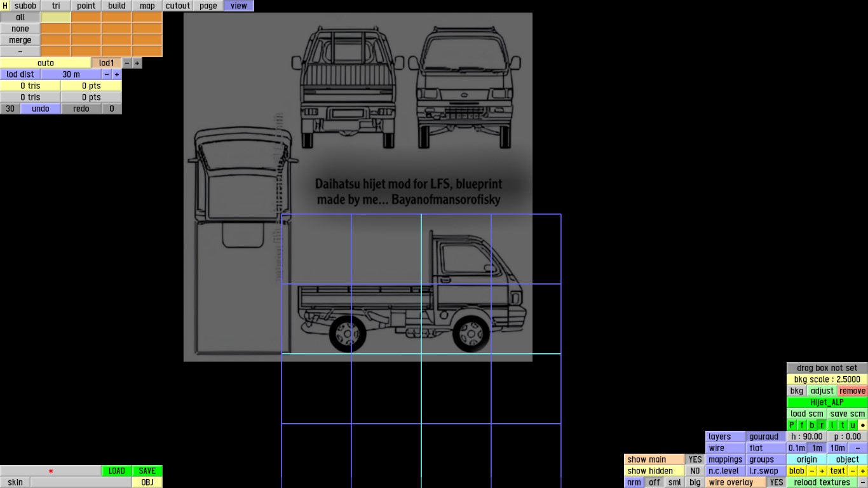Switch to back view button b
The width and height of the screenshot is (868, 488).
812,425
